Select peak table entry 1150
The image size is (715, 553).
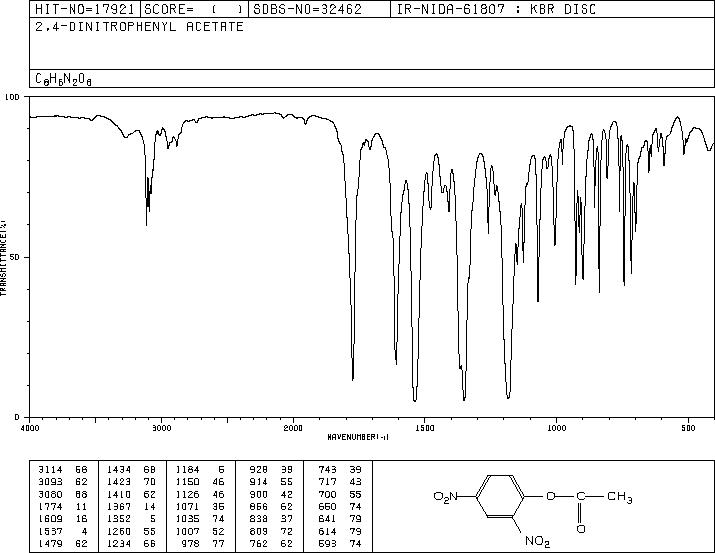(200, 482)
